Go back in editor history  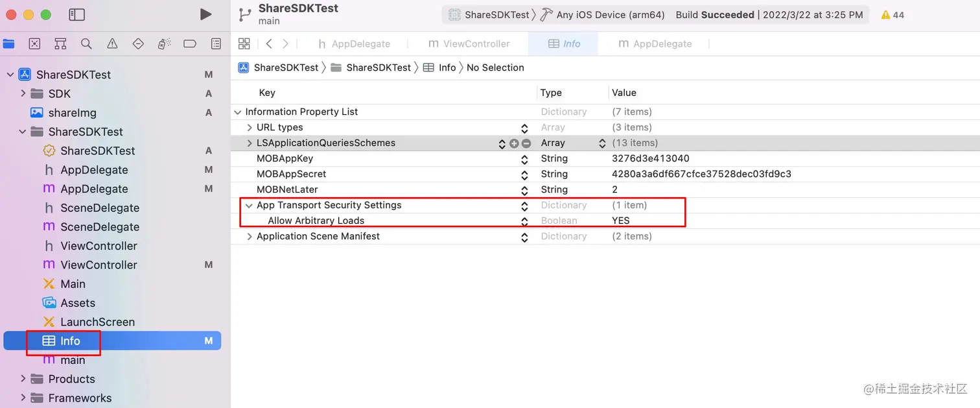coord(269,43)
